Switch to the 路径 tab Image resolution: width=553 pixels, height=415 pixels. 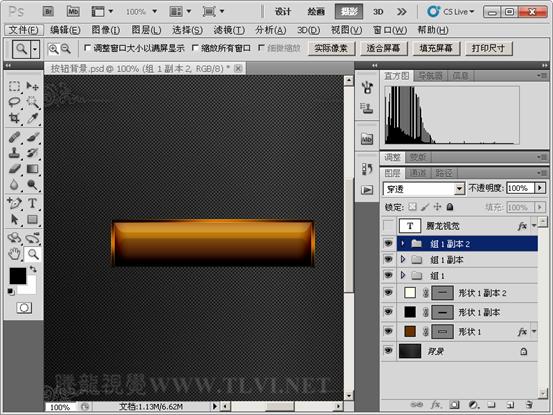point(444,173)
